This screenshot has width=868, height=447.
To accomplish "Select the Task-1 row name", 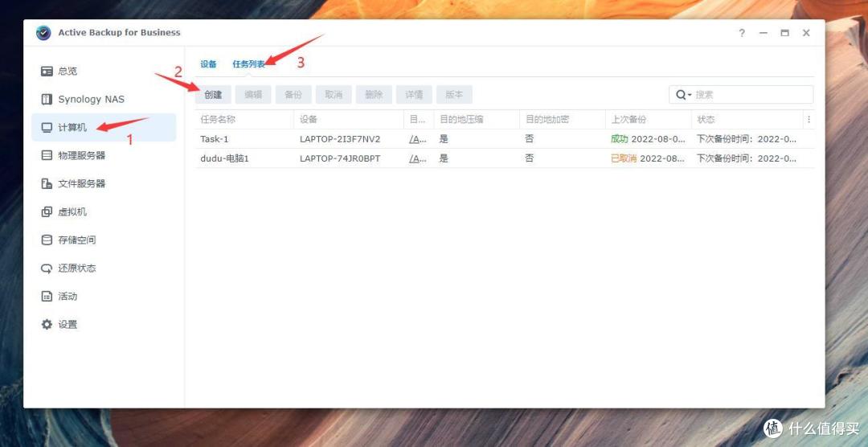I will click(215, 139).
